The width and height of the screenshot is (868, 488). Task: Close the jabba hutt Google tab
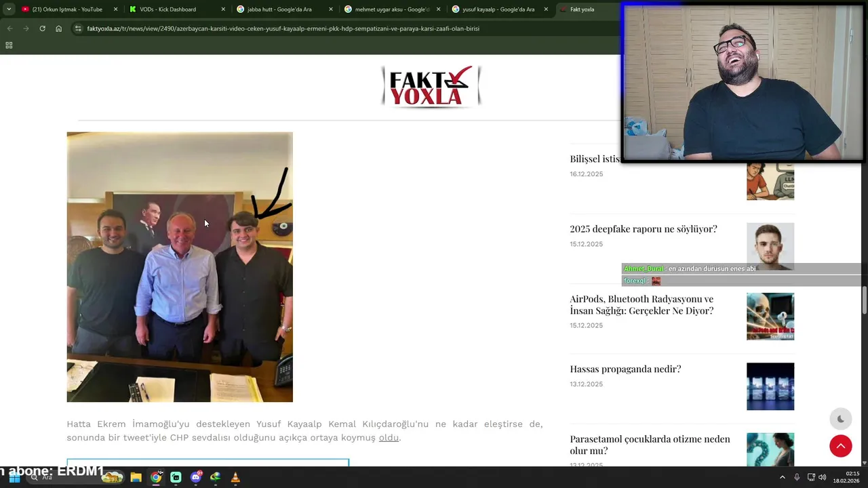[331, 9]
